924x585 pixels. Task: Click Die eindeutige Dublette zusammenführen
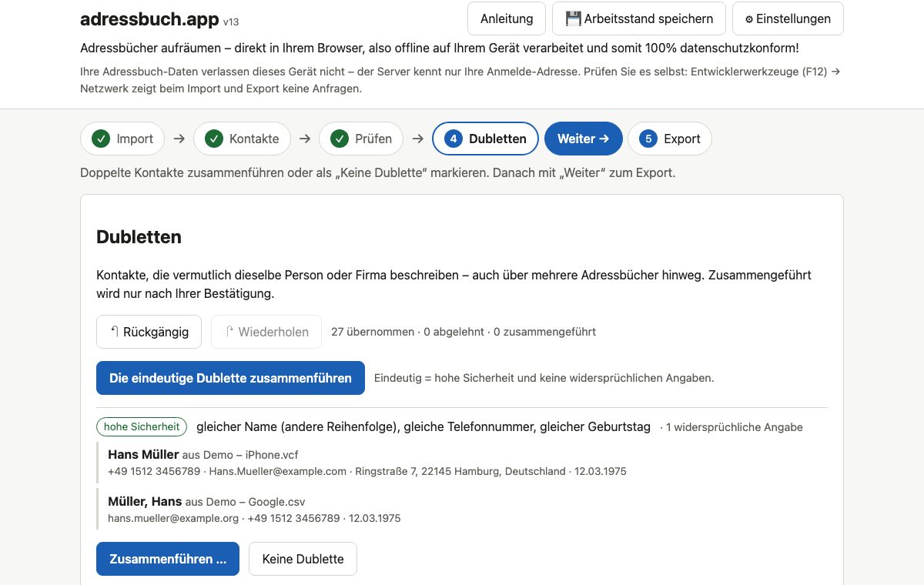230,378
